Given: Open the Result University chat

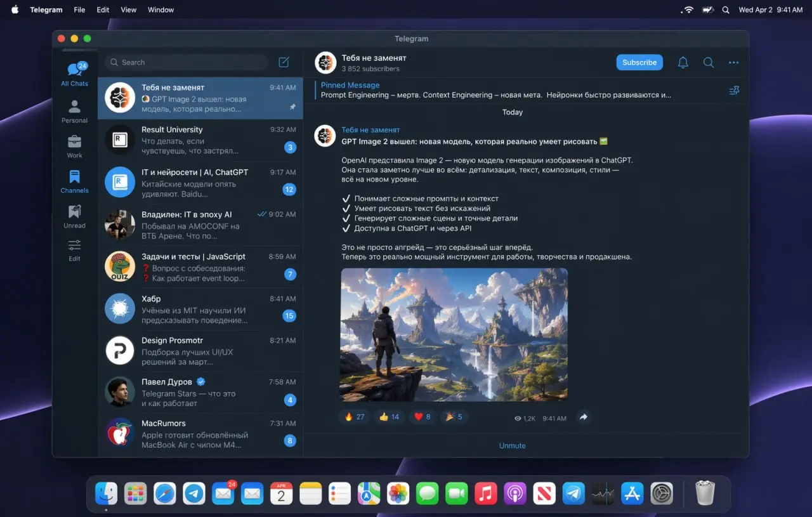Looking at the screenshot, I should coord(200,140).
